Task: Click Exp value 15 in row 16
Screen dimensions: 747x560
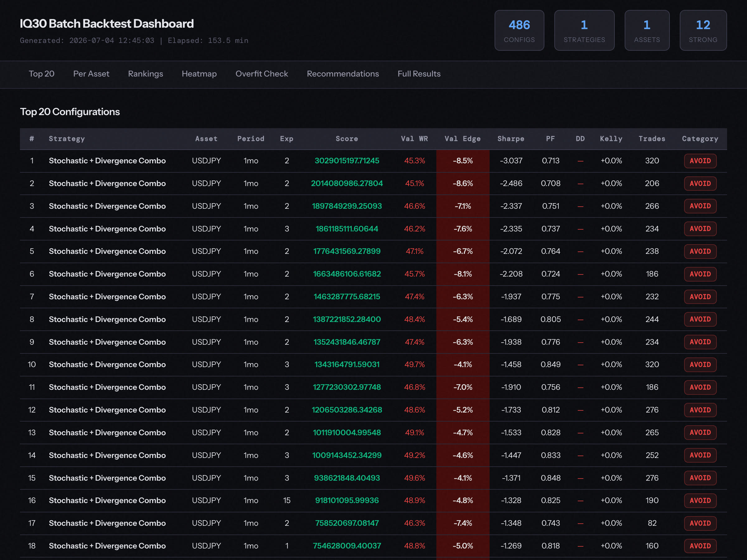Action: (287, 501)
